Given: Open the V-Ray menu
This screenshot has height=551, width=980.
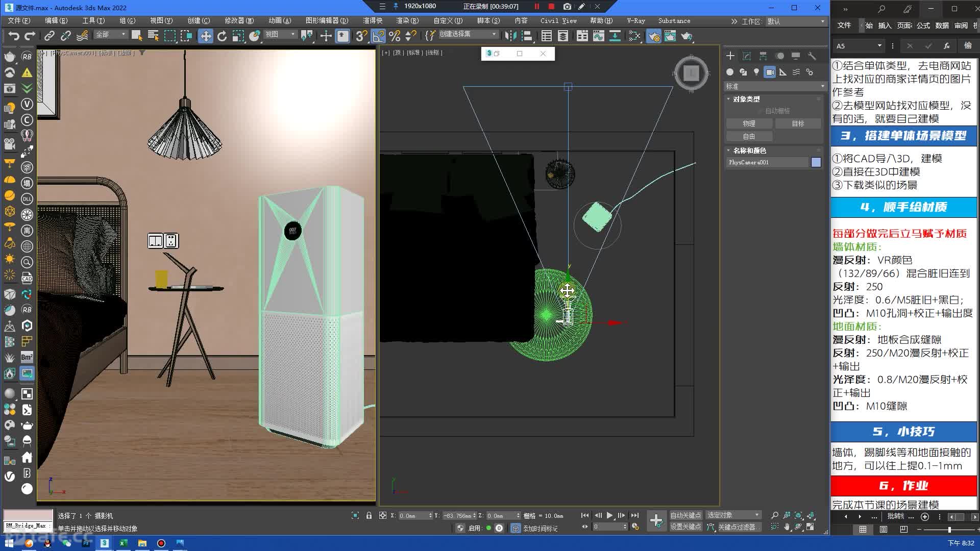Looking at the screenshot, I should (636, 21).
